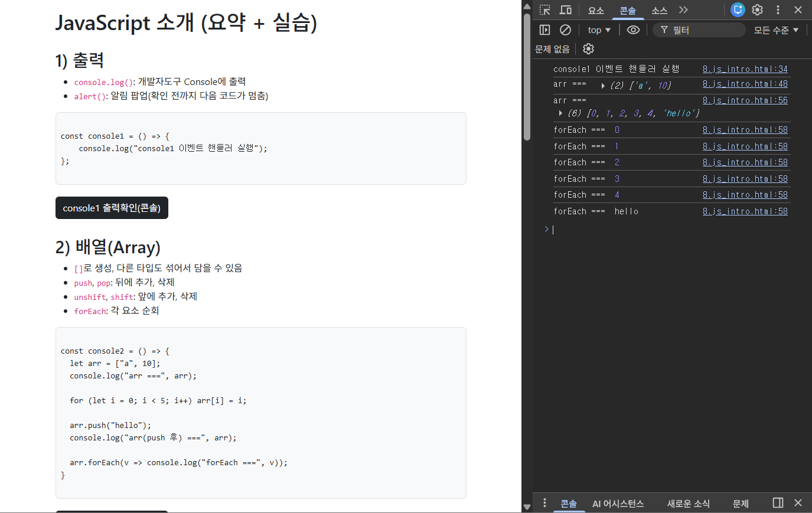Click the forEach === 3 log row
The image size is (812, 513).
tap(670, 179)
